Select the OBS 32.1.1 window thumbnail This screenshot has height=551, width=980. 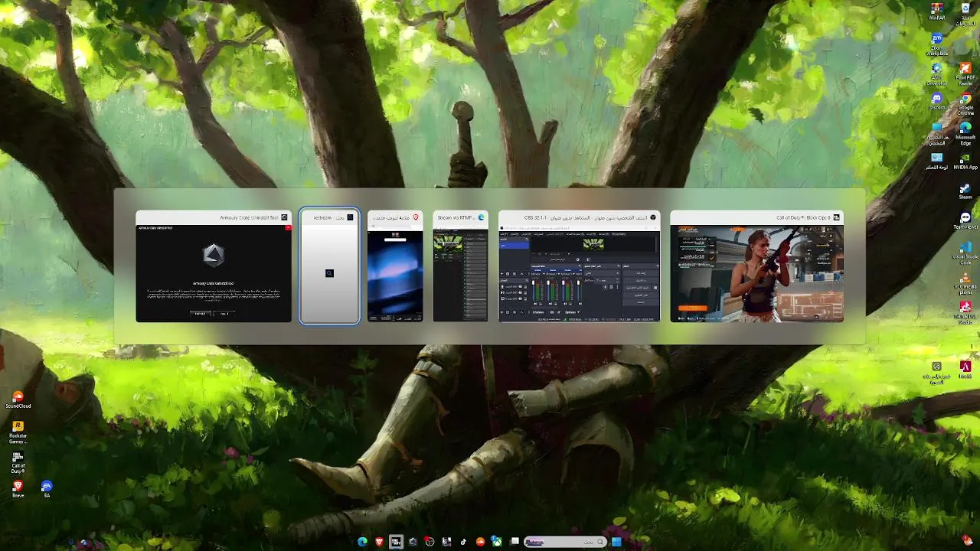coord(579,266)
